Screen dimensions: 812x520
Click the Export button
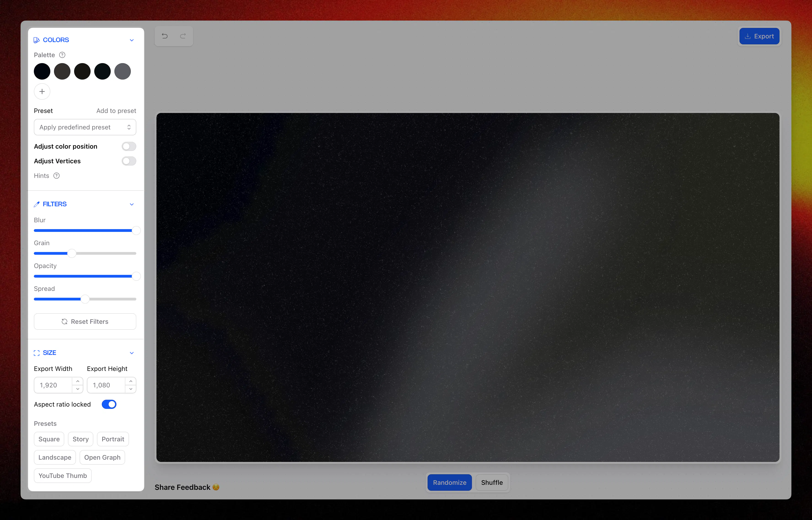(x=759, y=36)
